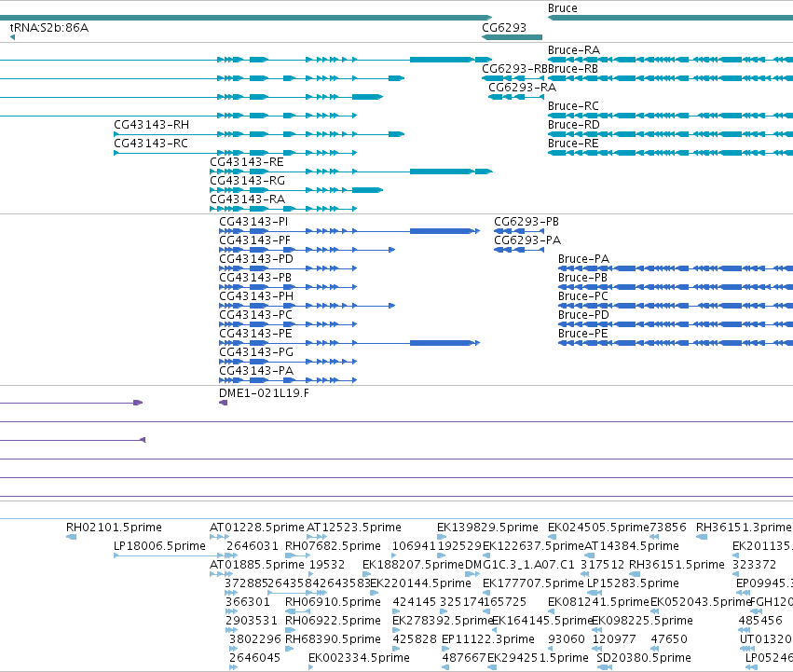The image size is (793, 672).
Task: Select transcript Bruce-RA label
Action: click(574, 50)
